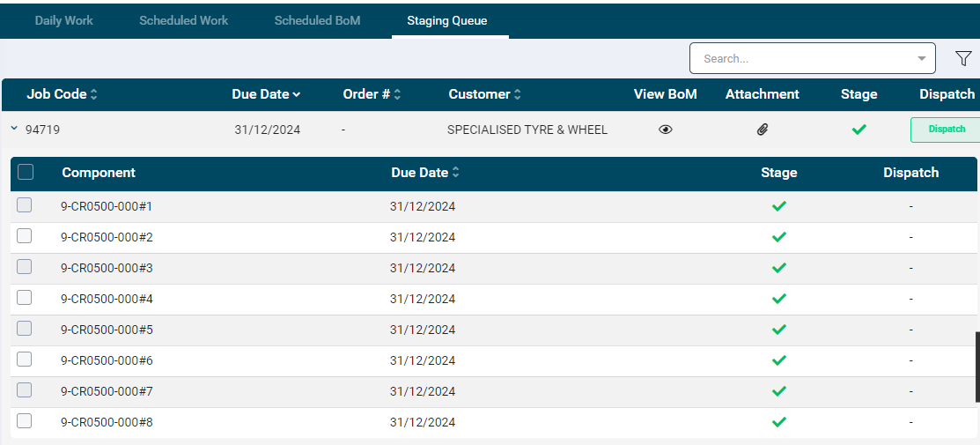Click stage checkmark for component 9-CR0500-000#4

pos(779,299)
